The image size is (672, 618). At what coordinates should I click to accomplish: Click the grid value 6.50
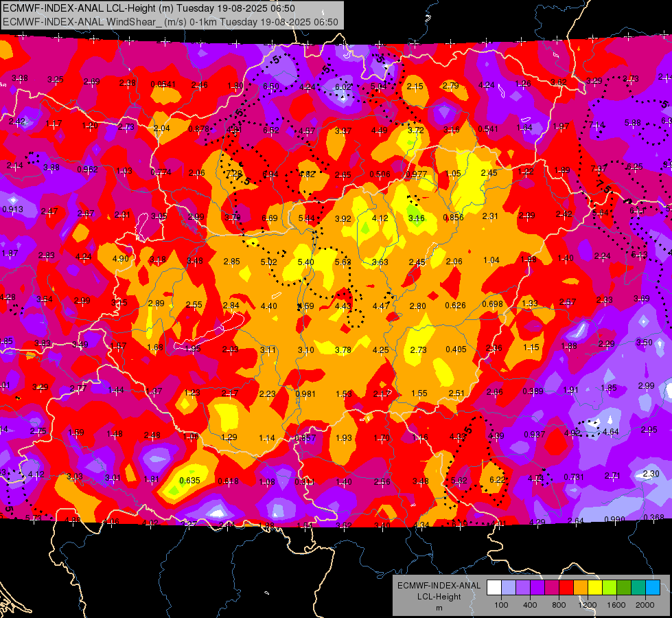click(x=271, y=87)
